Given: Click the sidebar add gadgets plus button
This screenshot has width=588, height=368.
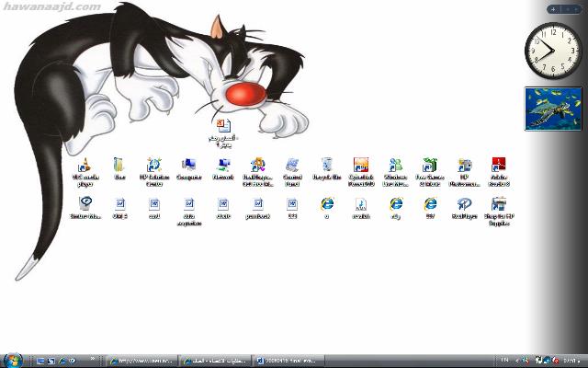Looking at the screenshot, I should click(553, 9).
